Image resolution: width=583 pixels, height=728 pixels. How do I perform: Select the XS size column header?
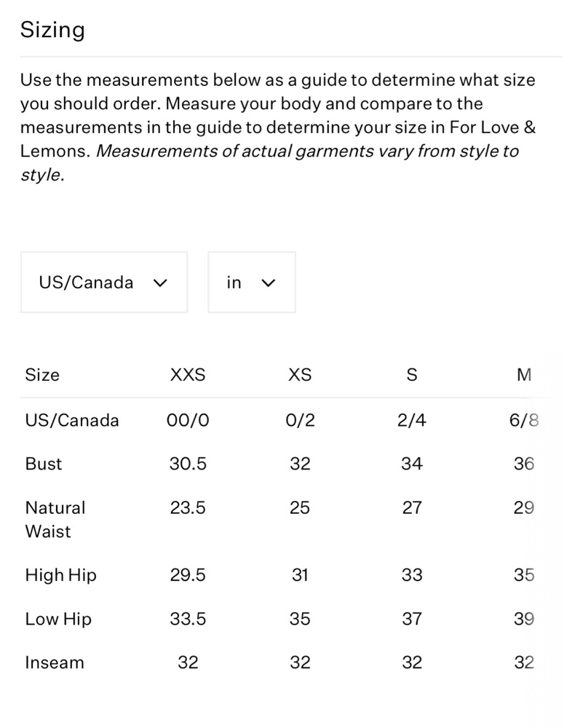click(x=300, y=375)
